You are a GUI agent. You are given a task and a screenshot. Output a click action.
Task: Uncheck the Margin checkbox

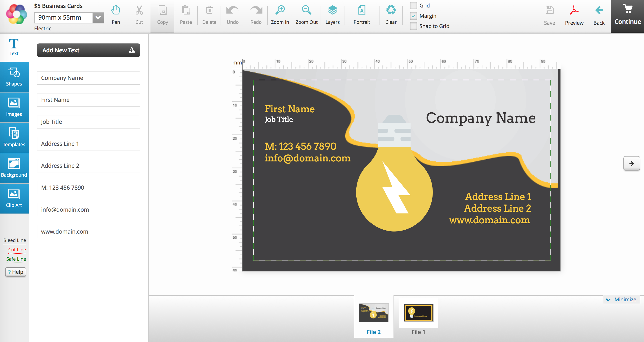click(x=414, y=16)
